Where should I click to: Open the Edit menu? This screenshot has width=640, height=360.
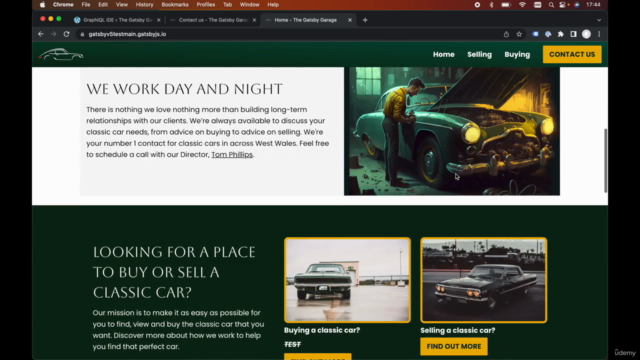(103, 5)
